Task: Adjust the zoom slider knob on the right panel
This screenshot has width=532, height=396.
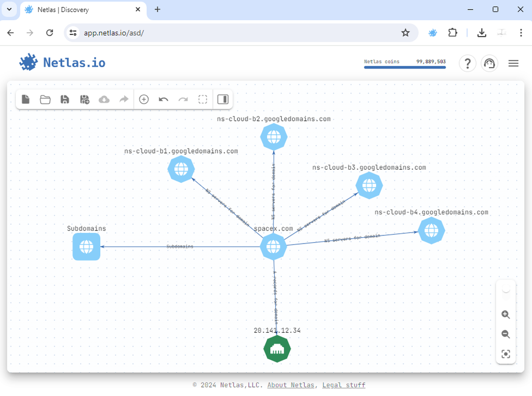Action: click(x=506, y=288)
